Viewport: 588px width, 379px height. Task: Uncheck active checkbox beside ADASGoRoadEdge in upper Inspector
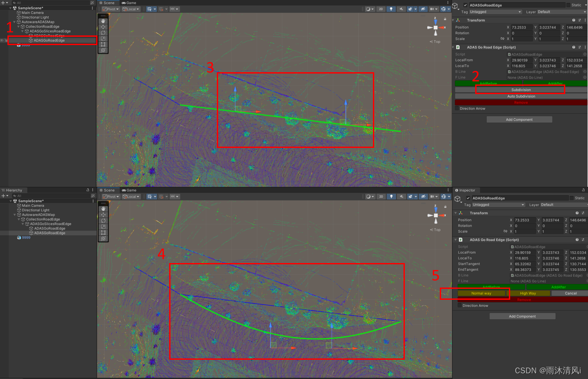pos(465,5)
